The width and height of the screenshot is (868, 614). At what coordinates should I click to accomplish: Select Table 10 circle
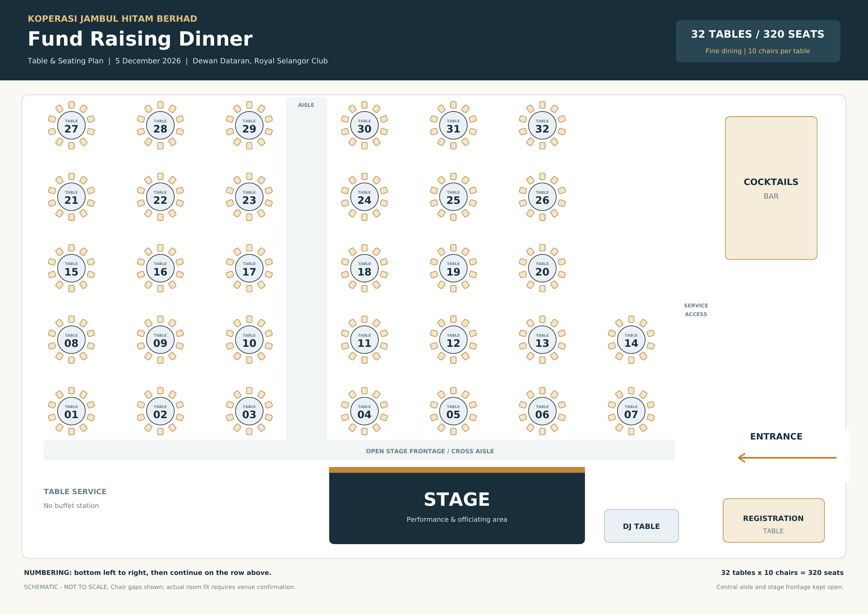click(x=249, y=340)
